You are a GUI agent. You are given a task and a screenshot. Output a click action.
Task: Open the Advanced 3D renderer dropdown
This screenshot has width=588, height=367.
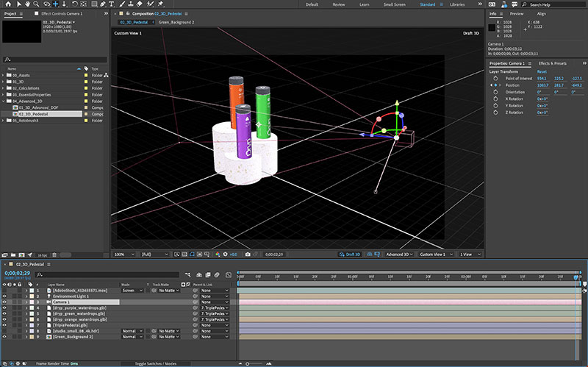(x=400, y=254)
